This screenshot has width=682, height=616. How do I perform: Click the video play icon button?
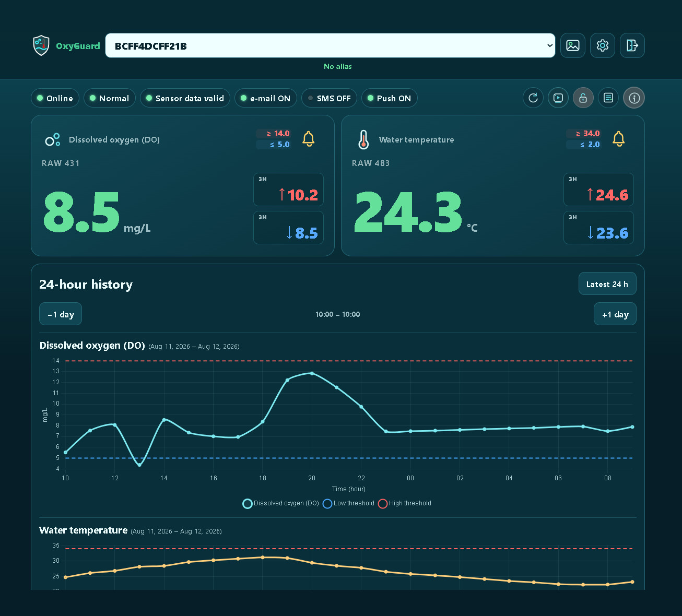[x=558, y=98]
